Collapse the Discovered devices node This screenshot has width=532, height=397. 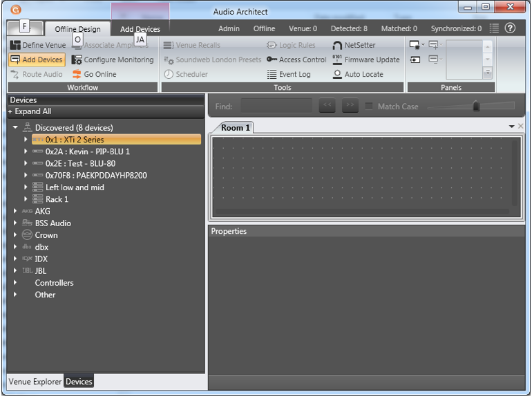coord(15,128)
